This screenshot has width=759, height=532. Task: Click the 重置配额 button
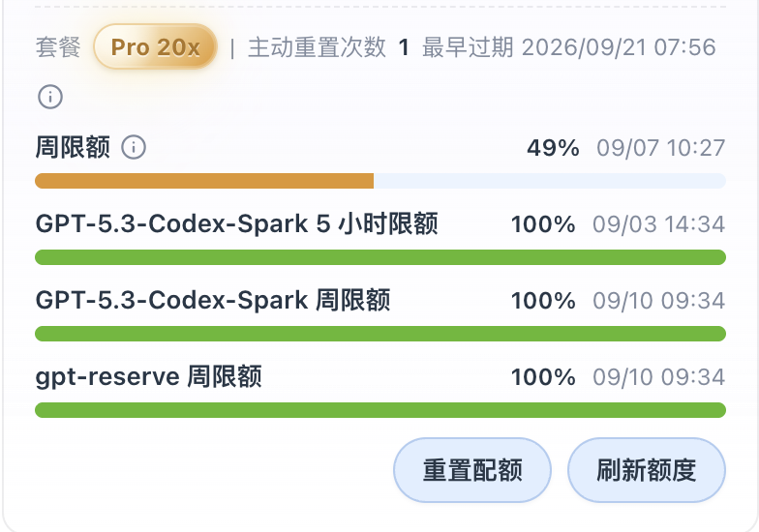pos(472,470)
